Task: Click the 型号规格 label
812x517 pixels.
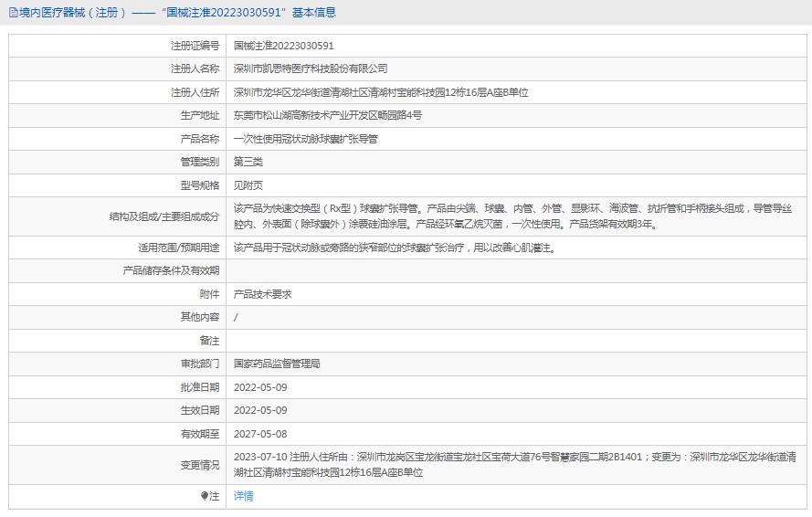Action: 200,185
